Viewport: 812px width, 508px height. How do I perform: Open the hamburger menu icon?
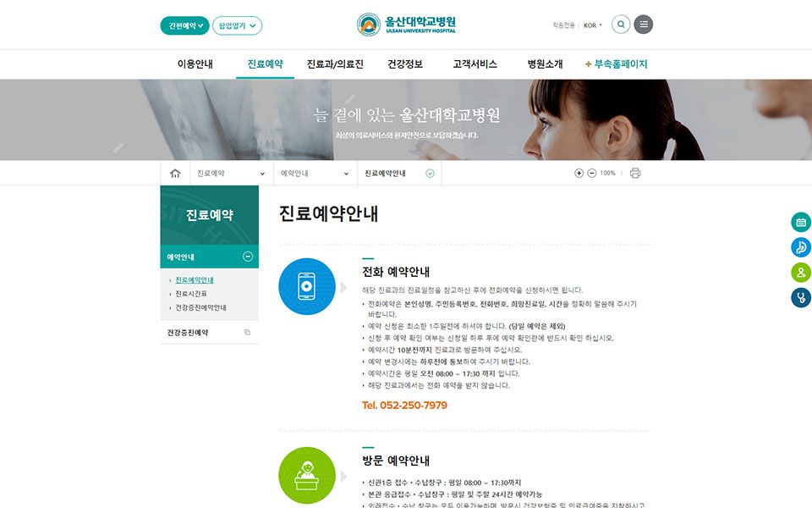[643, 25]
